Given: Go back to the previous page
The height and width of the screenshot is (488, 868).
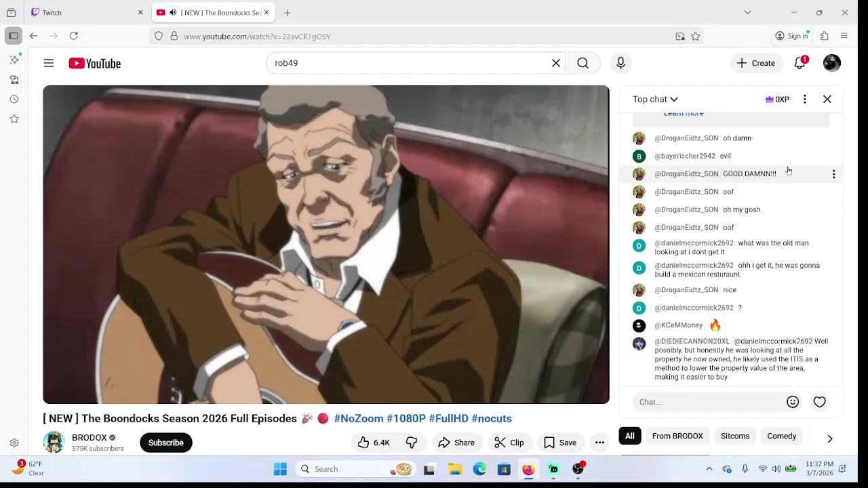Looking at the screenshot, I should click(x=33, y=36).
